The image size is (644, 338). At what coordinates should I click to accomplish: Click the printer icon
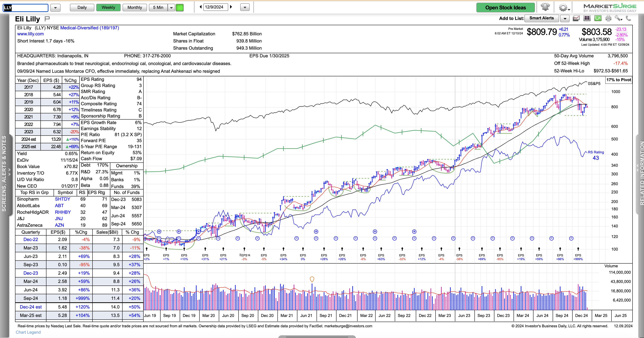coord(608,18)
